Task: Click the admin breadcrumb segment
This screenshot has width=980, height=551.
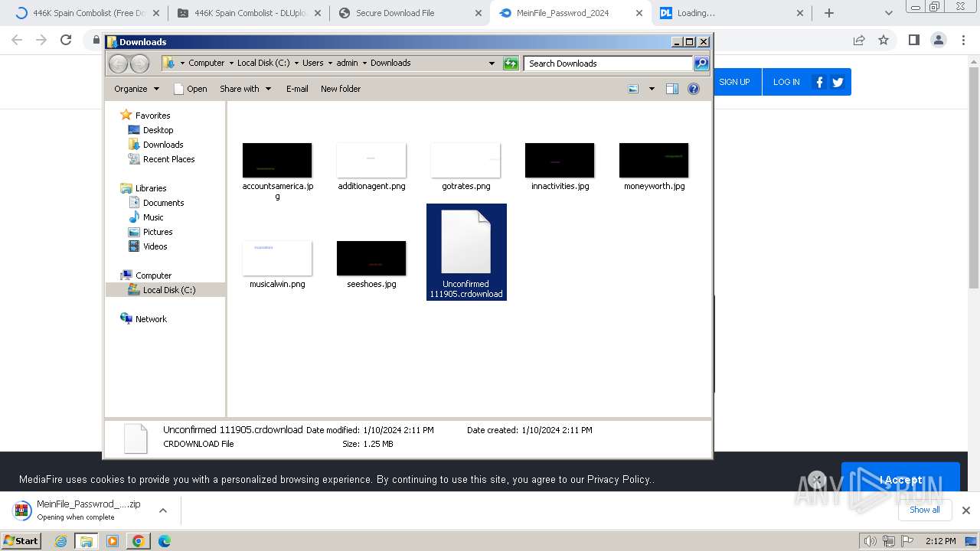Action: point(347,64)
